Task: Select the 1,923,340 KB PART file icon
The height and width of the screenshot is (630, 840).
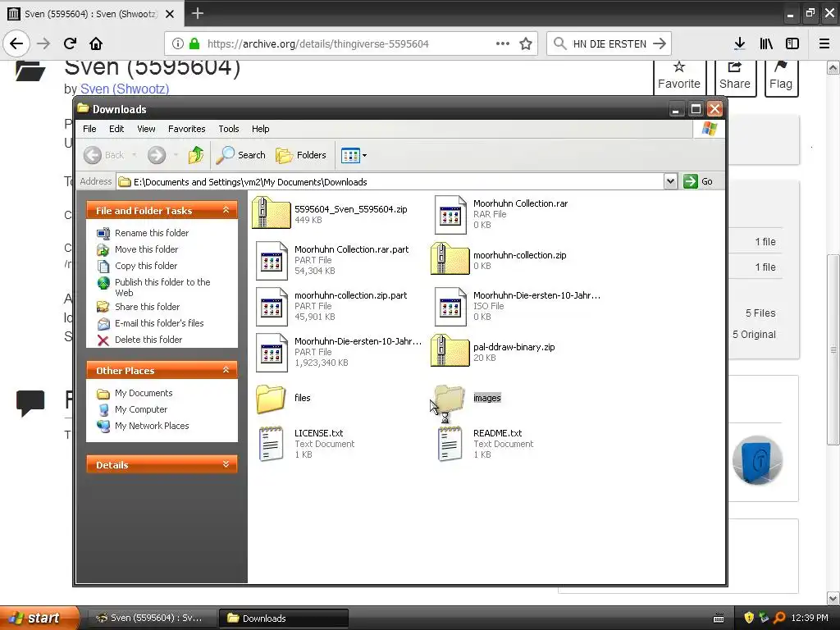Action: [271, 353]
